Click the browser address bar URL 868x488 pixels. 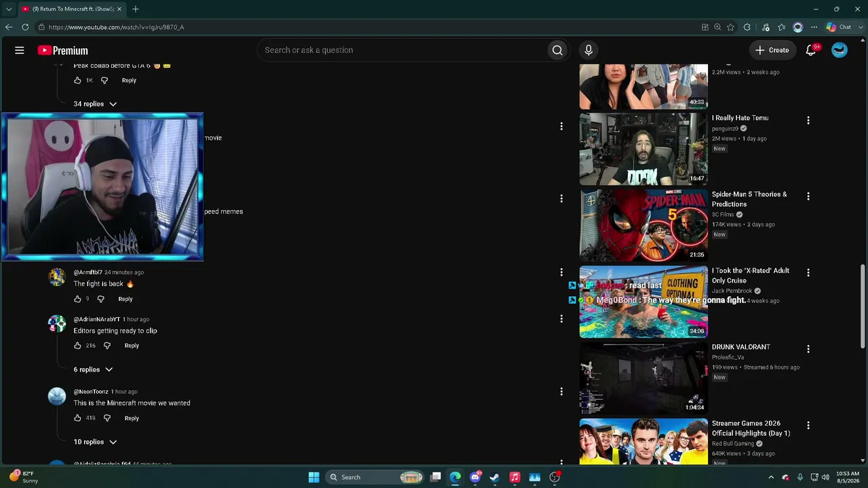pos(116,27)
